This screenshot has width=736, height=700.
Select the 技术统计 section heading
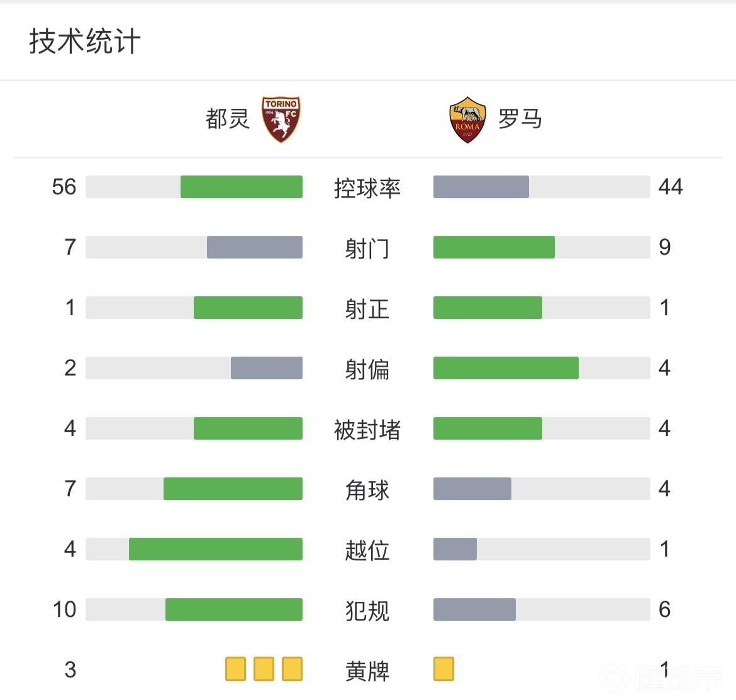click(85, 42)
